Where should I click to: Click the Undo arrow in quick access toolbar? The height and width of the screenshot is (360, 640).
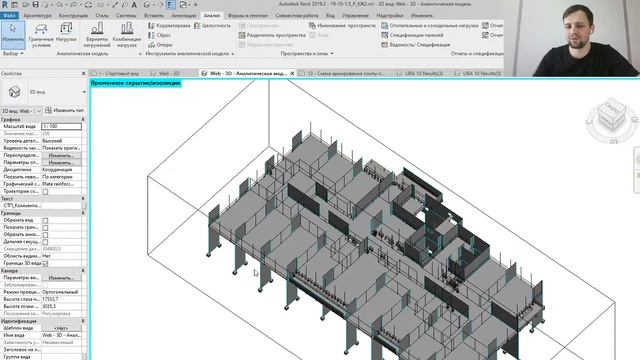60,4
